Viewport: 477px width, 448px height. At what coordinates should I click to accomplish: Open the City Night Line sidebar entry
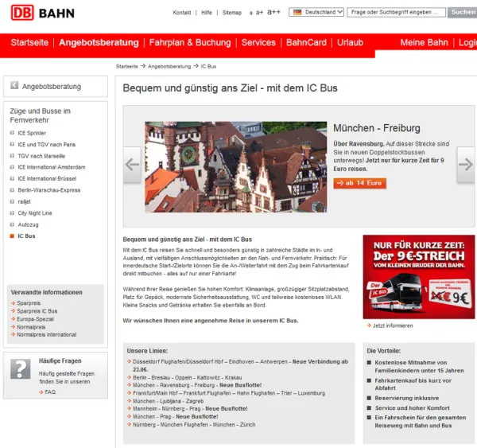tap(34, 213)
